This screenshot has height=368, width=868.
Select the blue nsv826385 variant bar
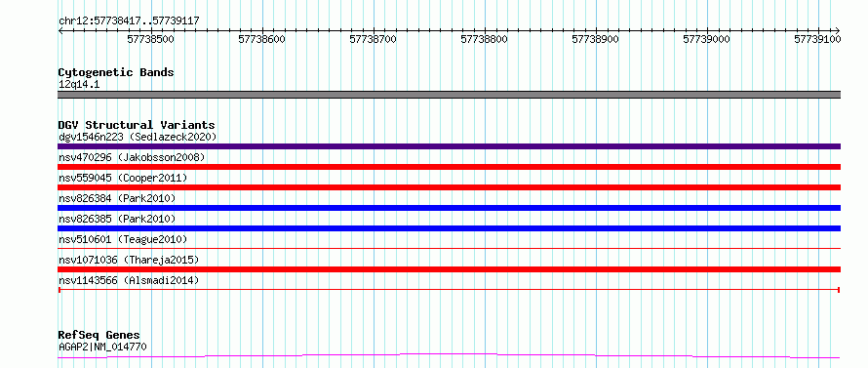click(x=449, y=228)
